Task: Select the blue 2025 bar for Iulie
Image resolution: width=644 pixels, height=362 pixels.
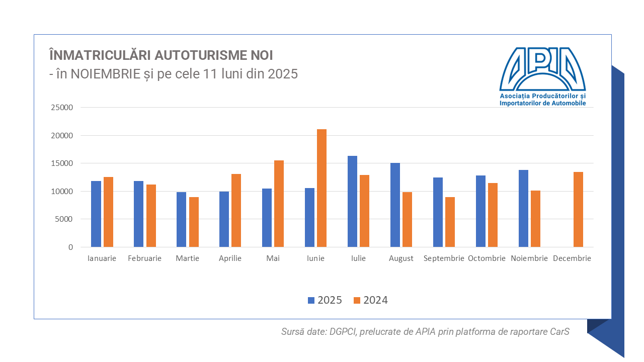Action: 352,201
